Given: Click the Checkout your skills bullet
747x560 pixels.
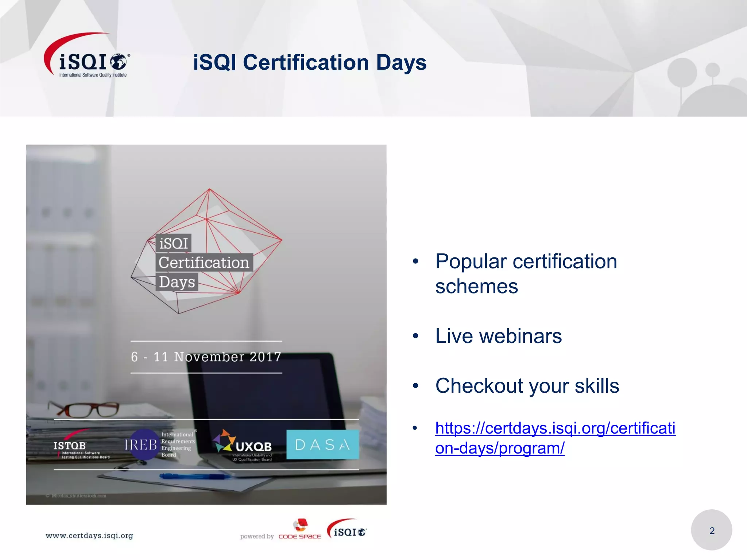Looking at the screenshot, I should pyautogui.click(x=527, y=386).
